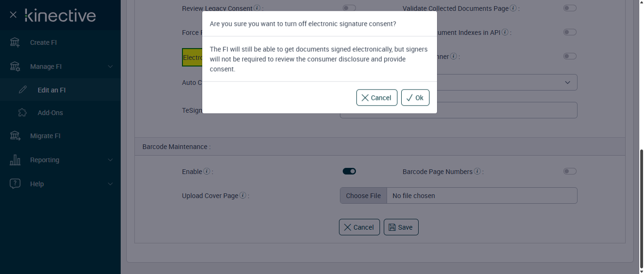
Task: Click info icon beside Upload Cover Page
Action: click(x=243, y=196)
